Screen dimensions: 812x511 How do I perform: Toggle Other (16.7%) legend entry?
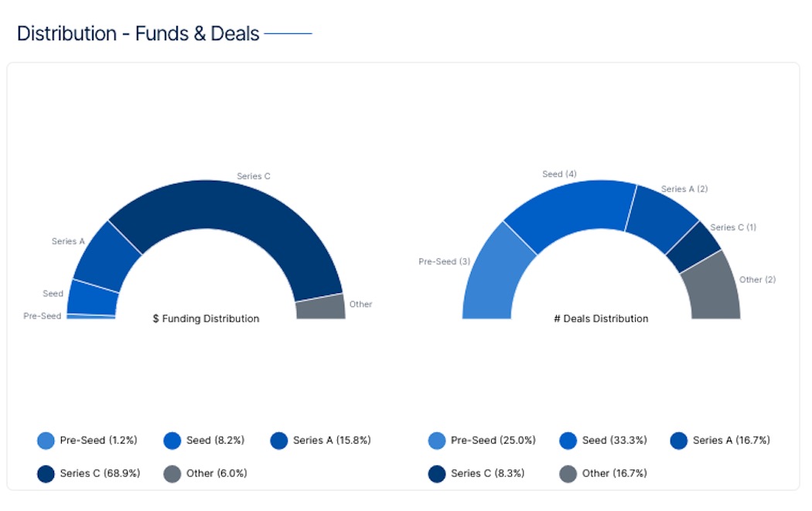tap(603, 473)
